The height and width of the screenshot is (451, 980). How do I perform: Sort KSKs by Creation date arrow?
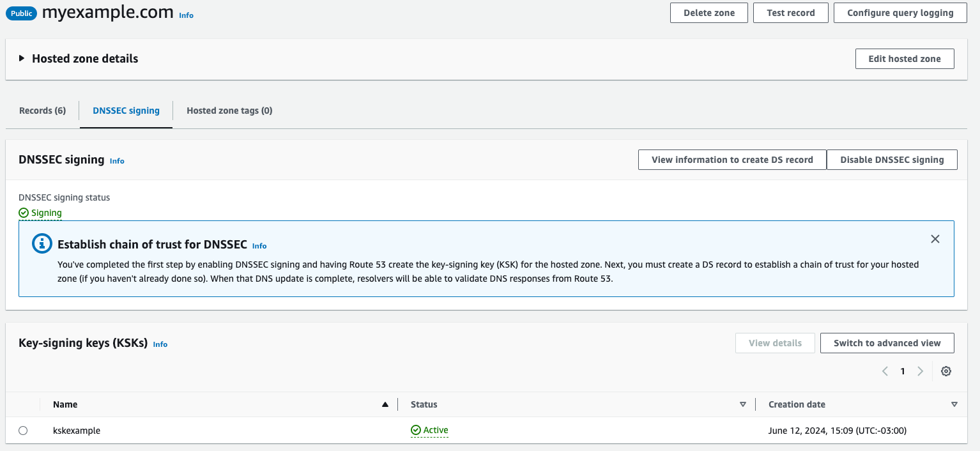click(954, 404)
